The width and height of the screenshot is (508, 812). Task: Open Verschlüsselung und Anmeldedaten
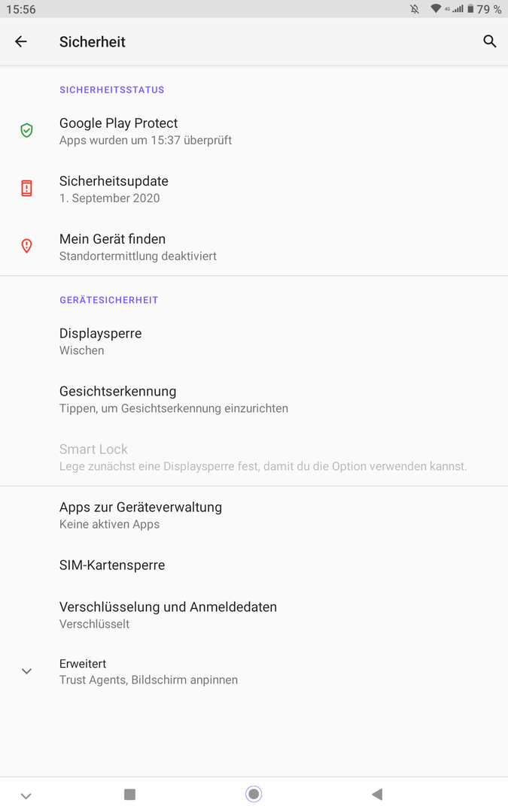[x=168, y=614]
